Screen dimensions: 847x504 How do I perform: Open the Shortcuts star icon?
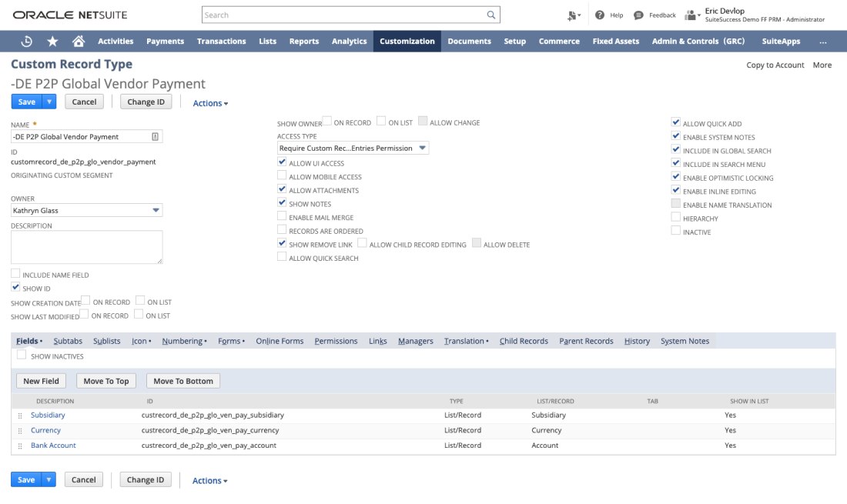(52, 42)
